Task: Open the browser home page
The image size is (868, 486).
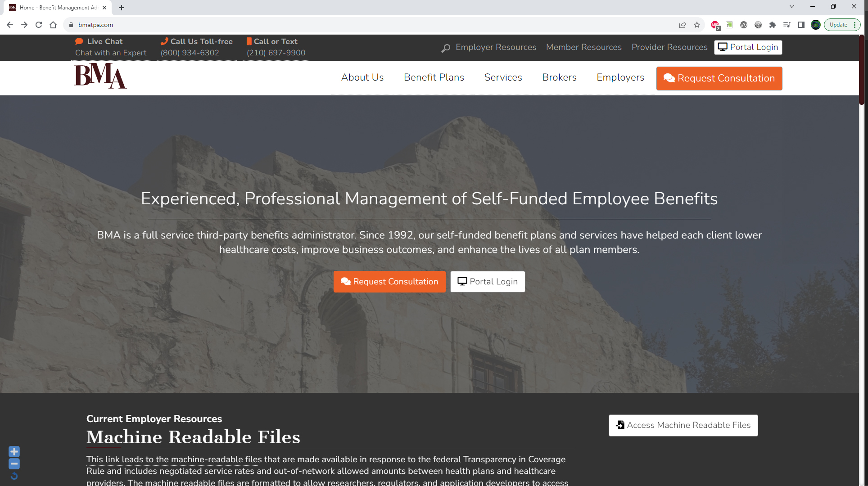Action: 53,25
